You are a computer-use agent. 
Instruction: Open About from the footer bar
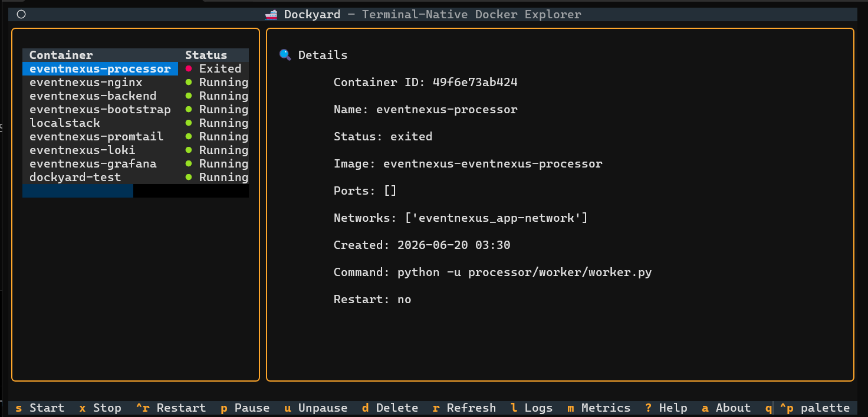coord(726,408)
